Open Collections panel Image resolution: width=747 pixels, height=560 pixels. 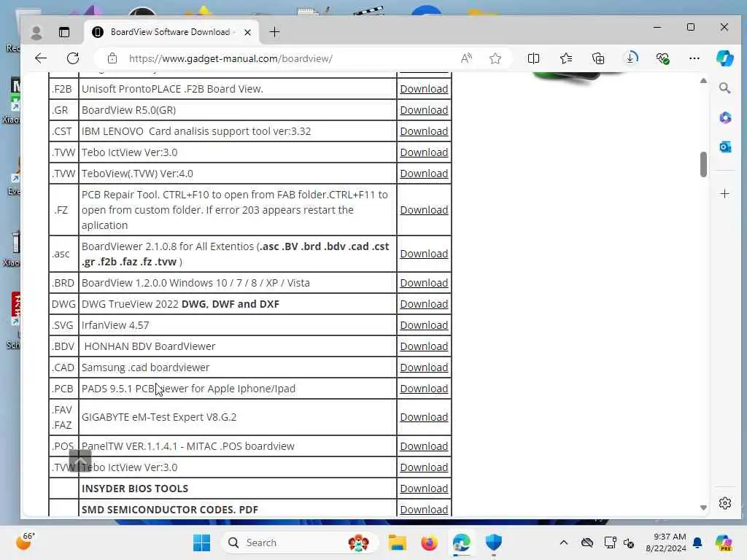click(x=598, y=58)
